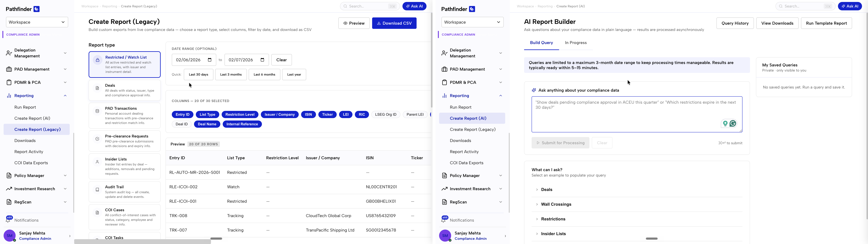The height and width of the screenshot is (244, 868).
Task: Toggle the Entry ID column chip
Action: (x=182, y=115)
